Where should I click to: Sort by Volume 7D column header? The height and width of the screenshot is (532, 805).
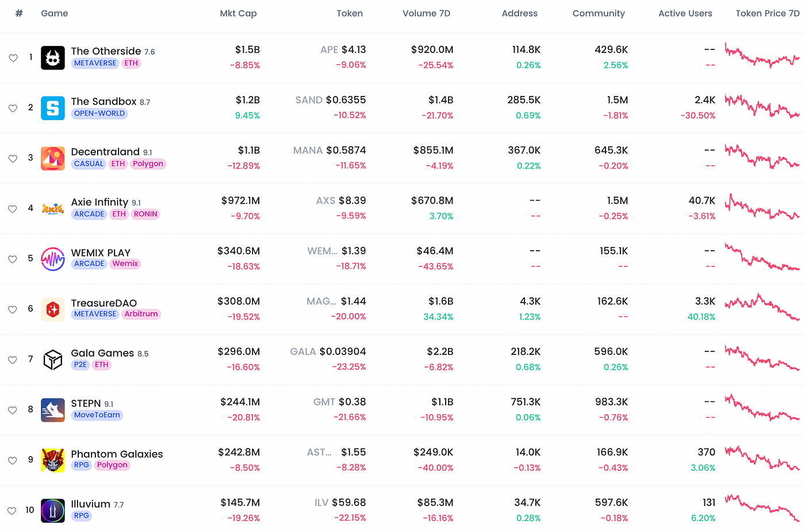(x=426, y=13)
